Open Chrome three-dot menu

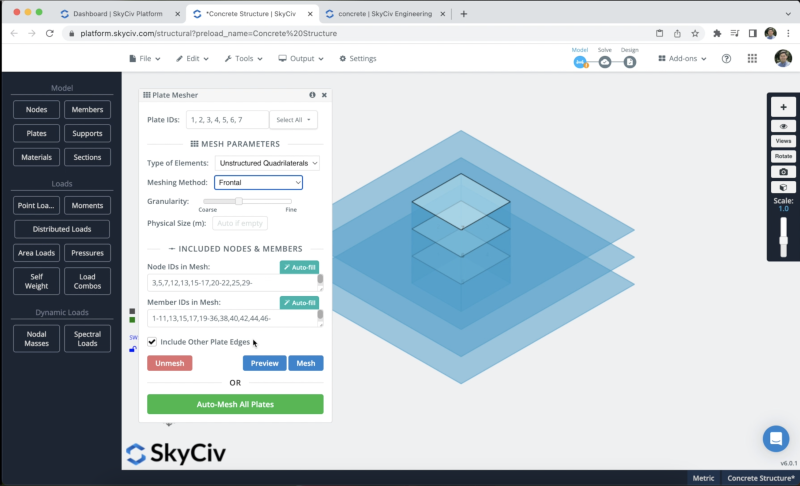(788, 33)
